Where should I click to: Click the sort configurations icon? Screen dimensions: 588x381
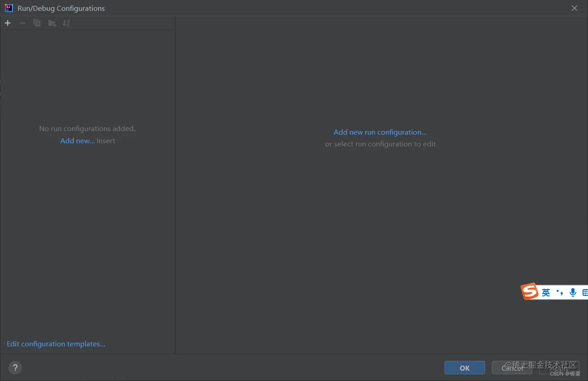66,23
